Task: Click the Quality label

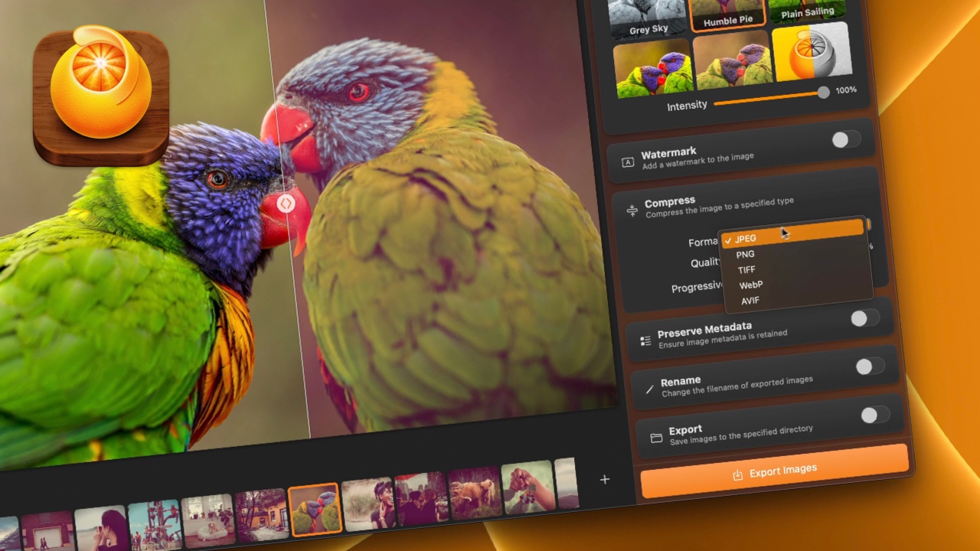Action: click(705, 262)
